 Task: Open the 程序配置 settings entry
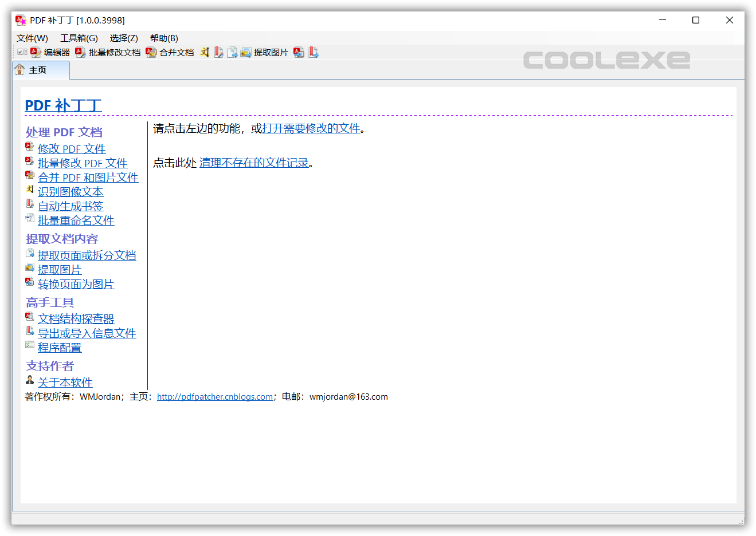[60, 348]
